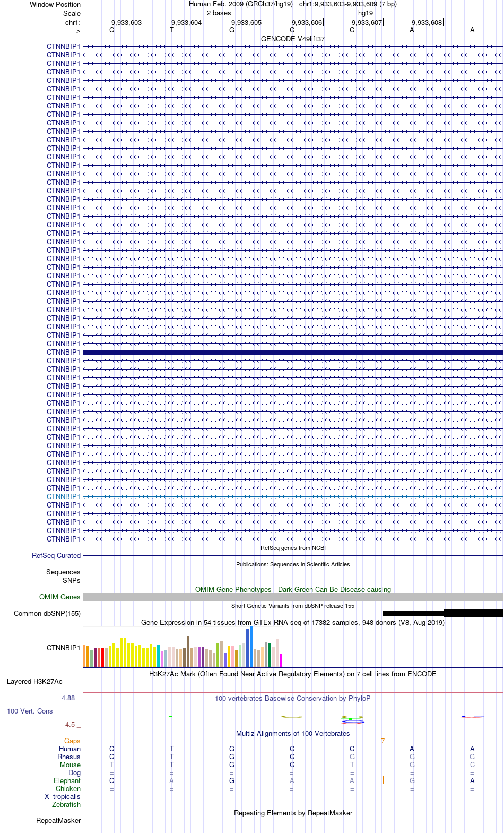Click the chr1: ruler label
The height and width of the screenshot is (833, 504).
pos(73,22)
